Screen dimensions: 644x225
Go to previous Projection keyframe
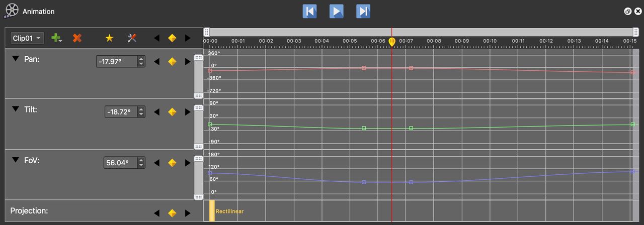(x=156, y=213)
